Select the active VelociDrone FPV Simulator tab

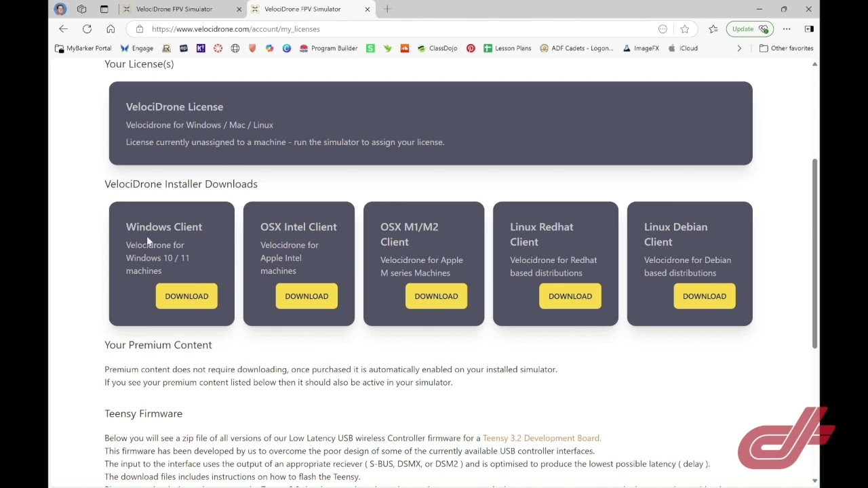[x=311, y=9]
